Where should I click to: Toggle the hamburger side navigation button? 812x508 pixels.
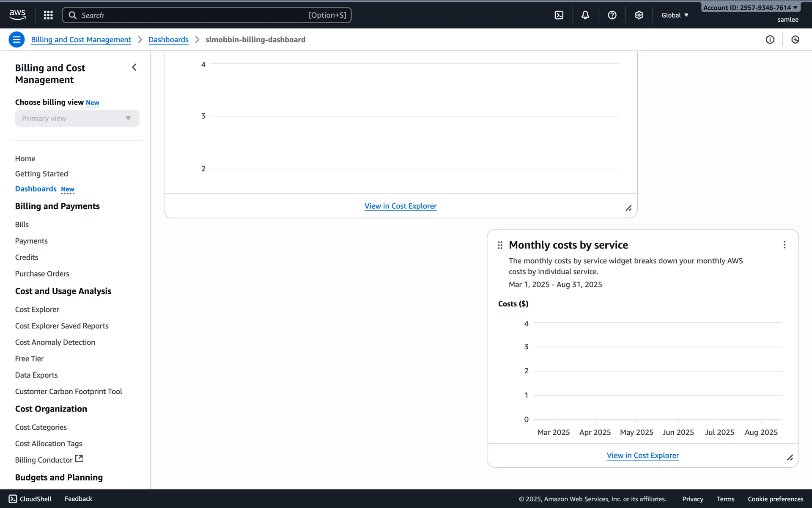point(16,39)
